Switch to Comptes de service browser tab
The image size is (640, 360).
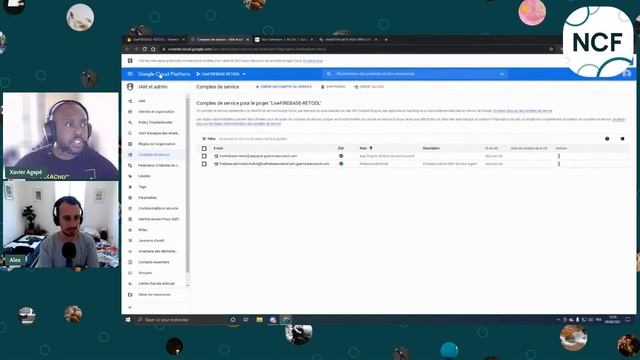pos(220,40)
